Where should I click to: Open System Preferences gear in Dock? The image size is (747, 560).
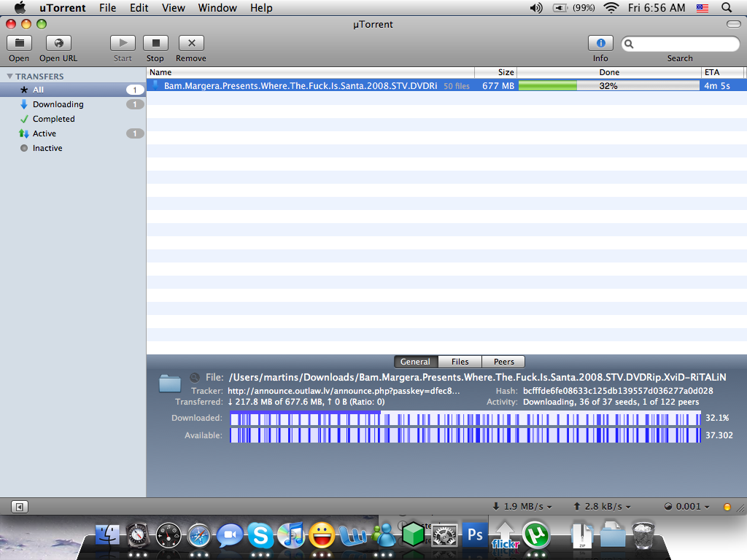(444, 535)
